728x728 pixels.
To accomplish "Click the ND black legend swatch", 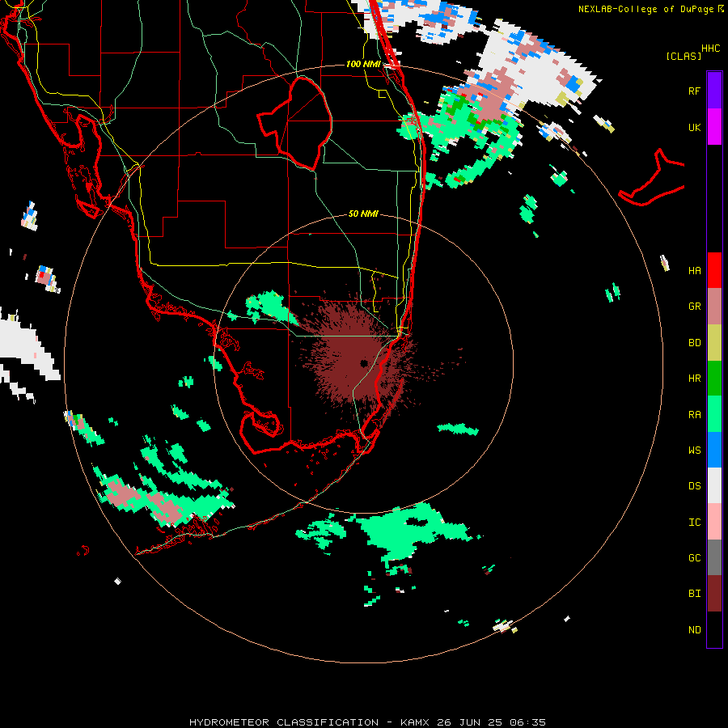I will (x=714, y=629).
